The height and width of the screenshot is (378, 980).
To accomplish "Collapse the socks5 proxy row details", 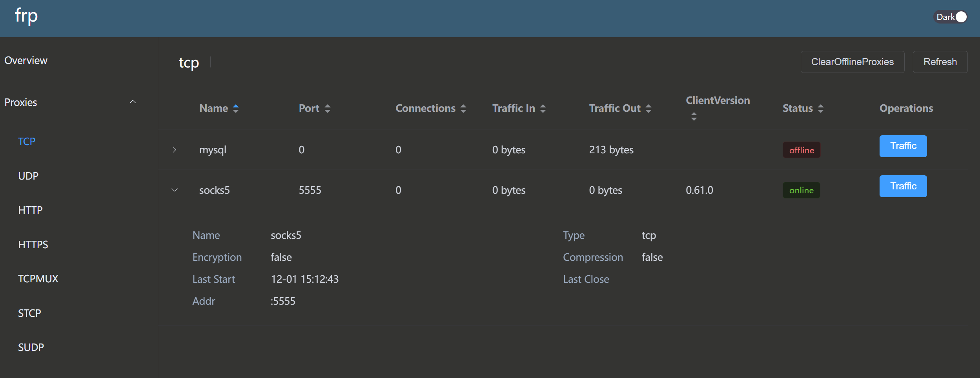I will point(175,190).
